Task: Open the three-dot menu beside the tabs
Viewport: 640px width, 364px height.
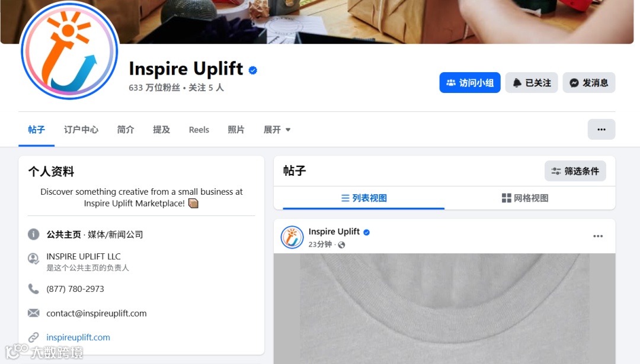Action: coord(601,129)
